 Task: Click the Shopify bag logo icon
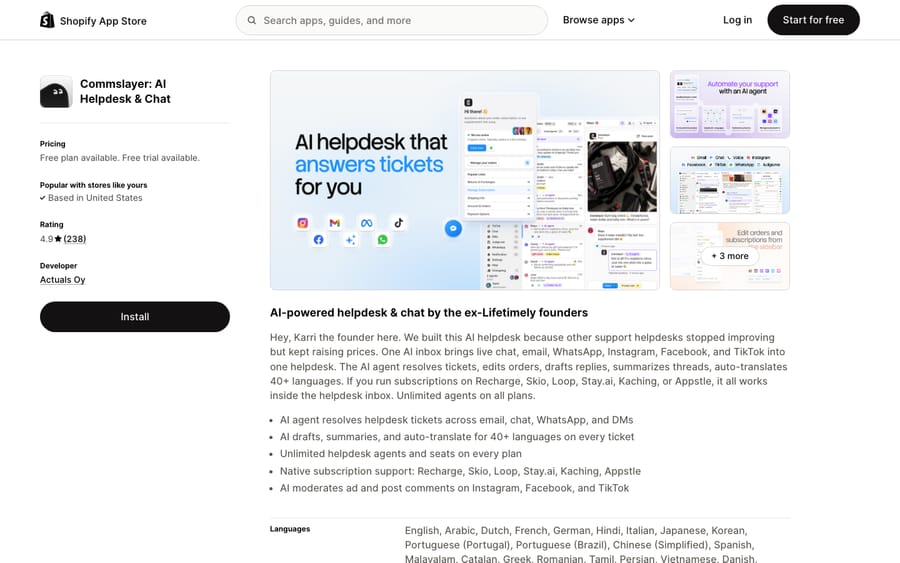[x=47, y=20]
